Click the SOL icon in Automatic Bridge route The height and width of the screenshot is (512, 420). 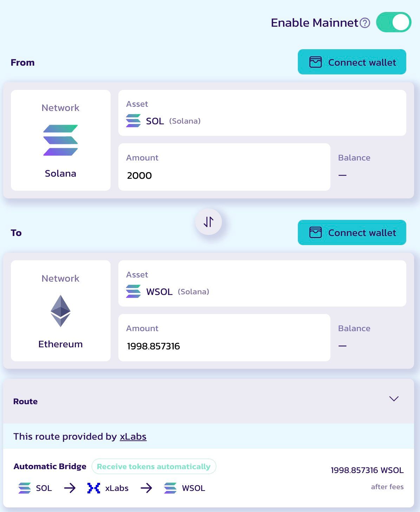coord(25,488)
